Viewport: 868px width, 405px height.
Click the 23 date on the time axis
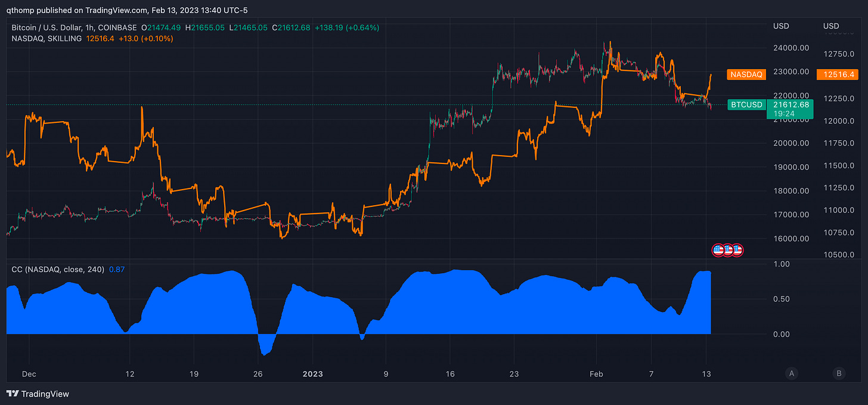(x=514, y=374)
